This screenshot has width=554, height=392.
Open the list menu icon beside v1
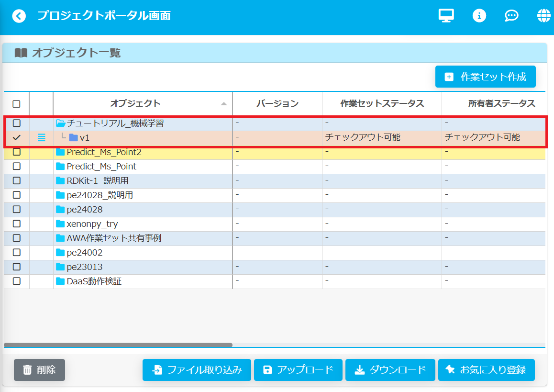tap(42, 138)
